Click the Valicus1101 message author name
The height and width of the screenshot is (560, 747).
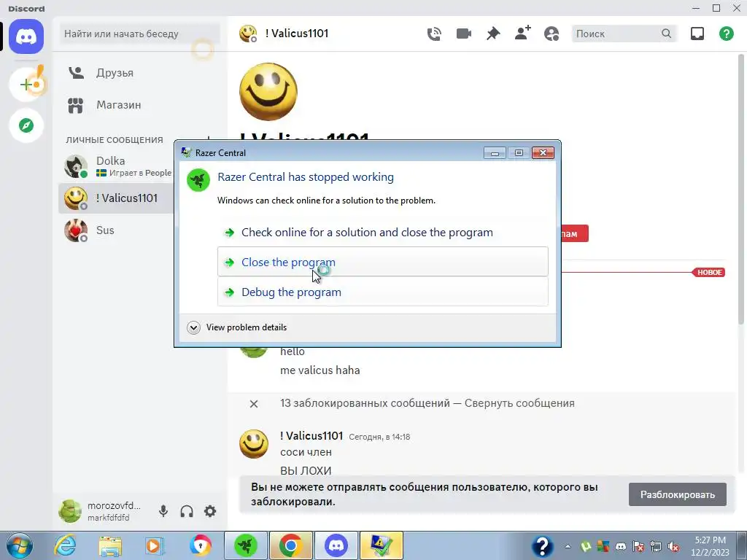pos(311,436)
